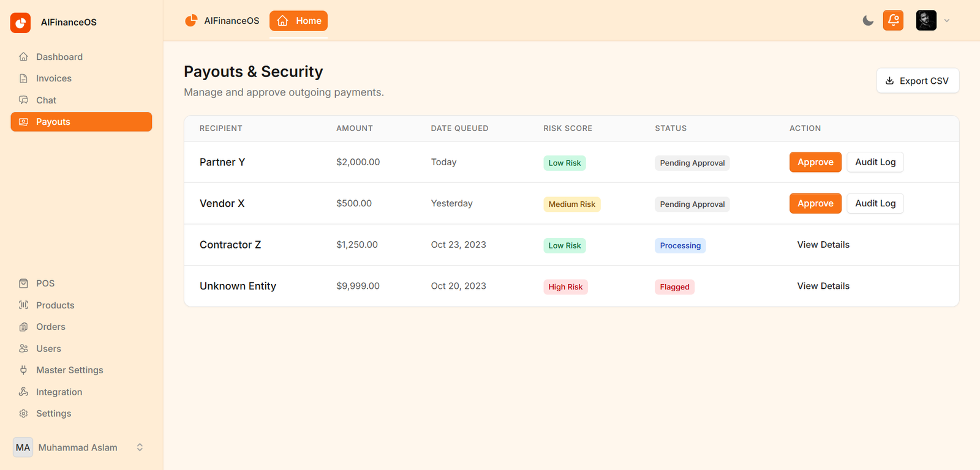Open the Audit Log for Partner Y
The image size is (980, 470).
pos(875,162)
